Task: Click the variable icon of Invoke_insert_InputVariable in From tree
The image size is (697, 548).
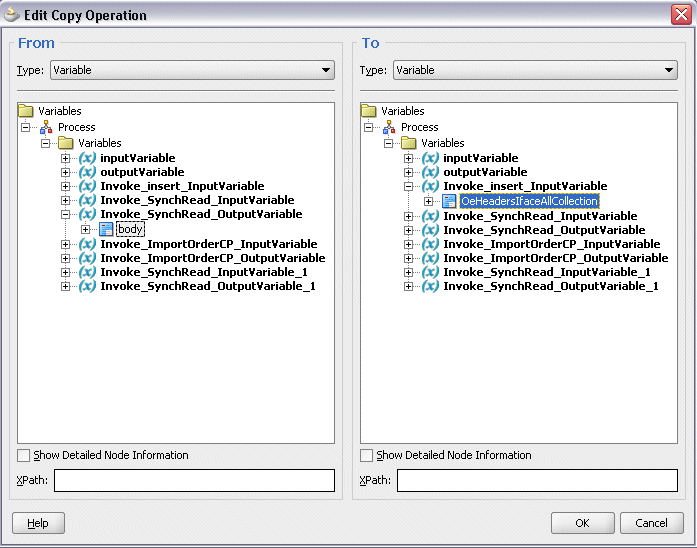Action: pos(88,186)
